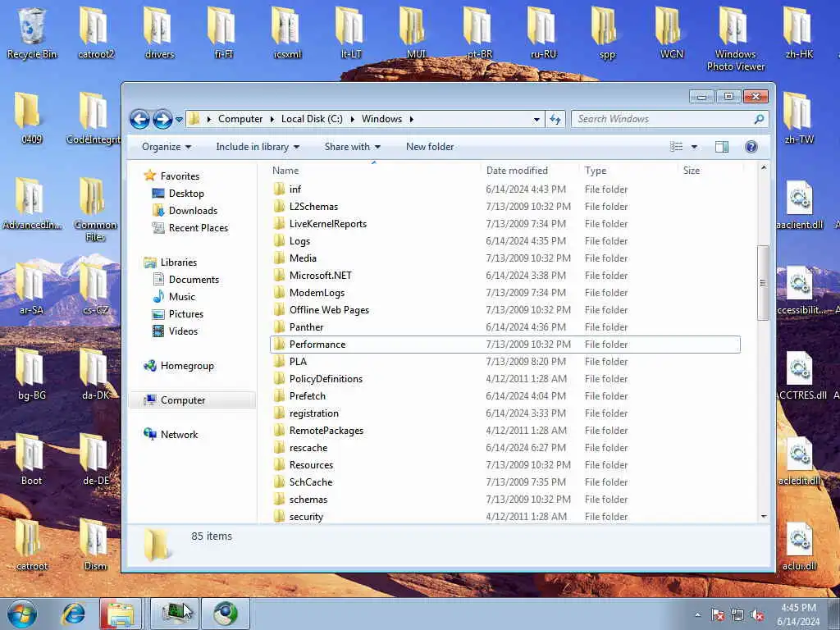Go back with the Explorer Back arrow
This screenshot has width=840, height=630.
tap(139, 119)
